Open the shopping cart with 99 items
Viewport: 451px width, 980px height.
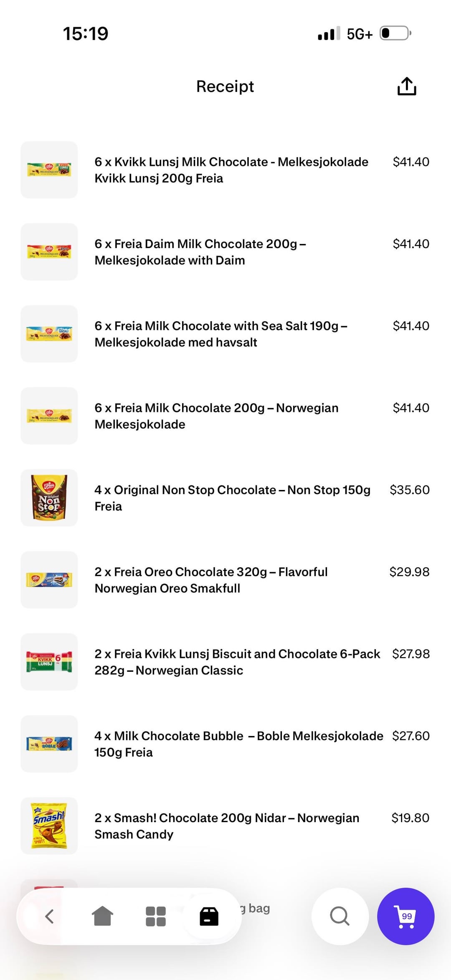(405, 917)
